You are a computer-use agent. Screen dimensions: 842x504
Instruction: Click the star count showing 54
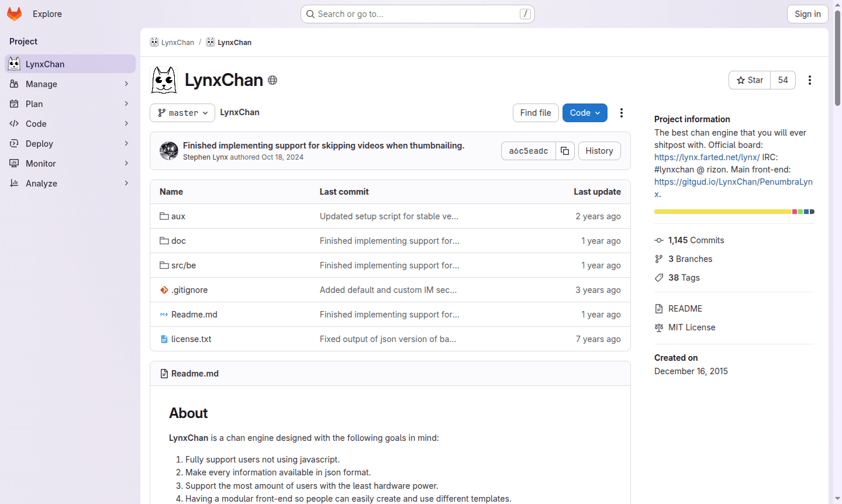pos(782,80)
